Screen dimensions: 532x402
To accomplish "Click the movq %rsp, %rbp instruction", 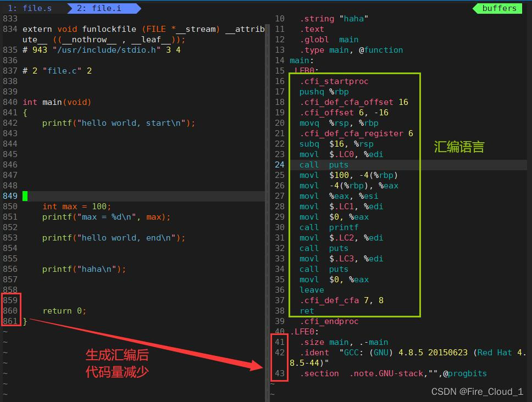I will (x=339, y=123).
